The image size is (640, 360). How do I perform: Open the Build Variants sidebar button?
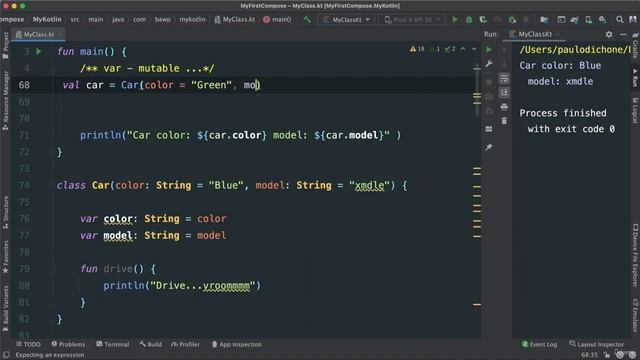tap(5, 308)
